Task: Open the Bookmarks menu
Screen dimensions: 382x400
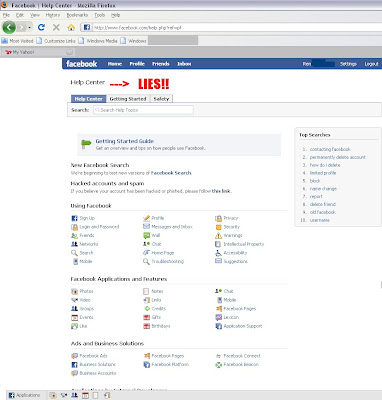Action: pyautogui.click(x=77, y=15)
